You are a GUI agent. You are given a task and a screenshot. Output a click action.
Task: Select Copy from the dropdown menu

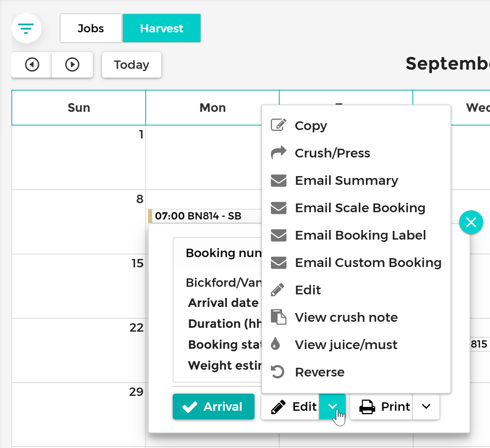pos(311,126)
